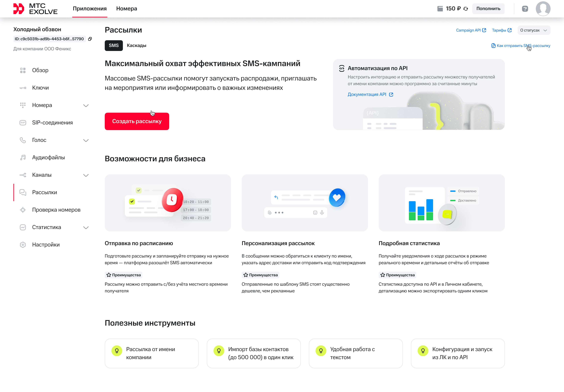Click the Настройки gear icon
564x392 pixels.
(x=23, y=245)
